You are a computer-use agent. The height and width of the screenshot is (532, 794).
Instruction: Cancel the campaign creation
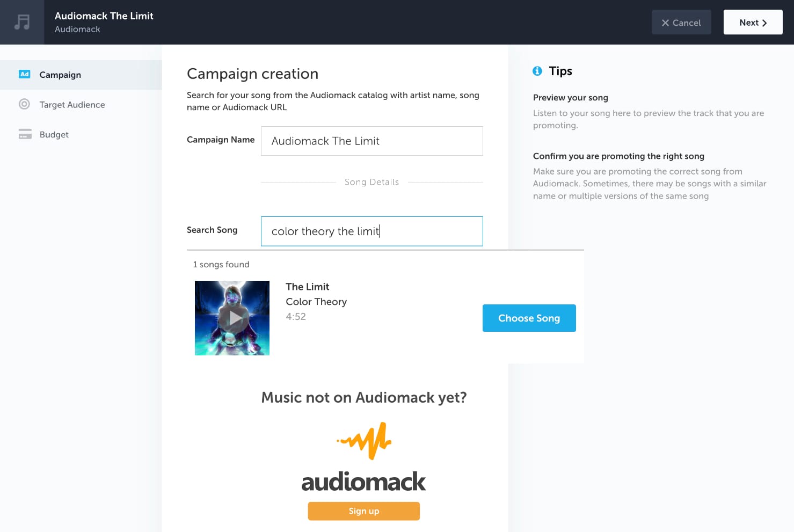pyautogui.click(x=681, y=22)
